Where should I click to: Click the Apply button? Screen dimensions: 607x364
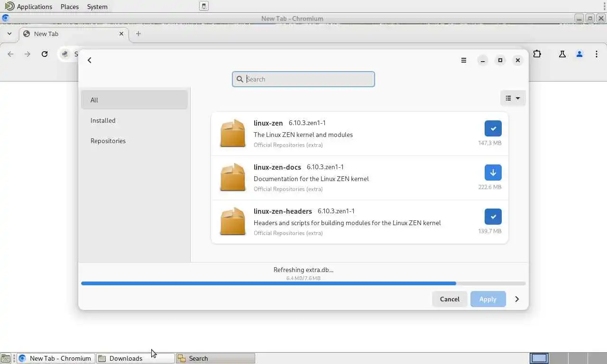[x=487, y=299]
